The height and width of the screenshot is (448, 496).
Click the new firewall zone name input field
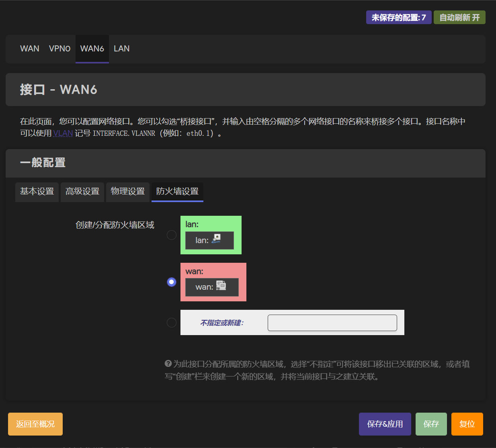point(332,323)
